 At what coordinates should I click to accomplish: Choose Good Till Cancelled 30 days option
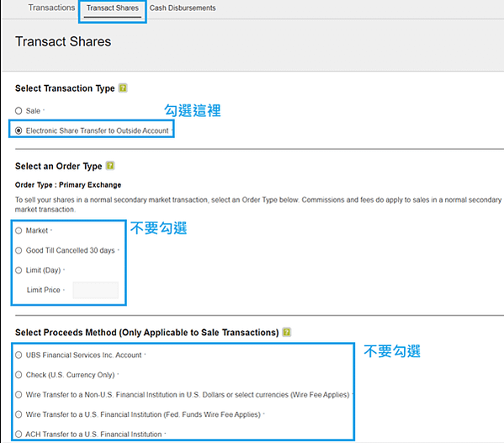click(19, 250)
